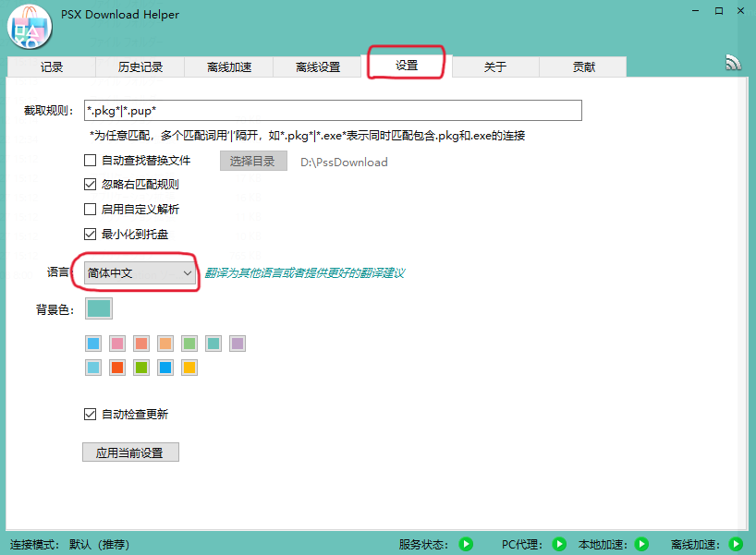
Task: Go to the 关于 tab
Action: [x=494, y=67]
